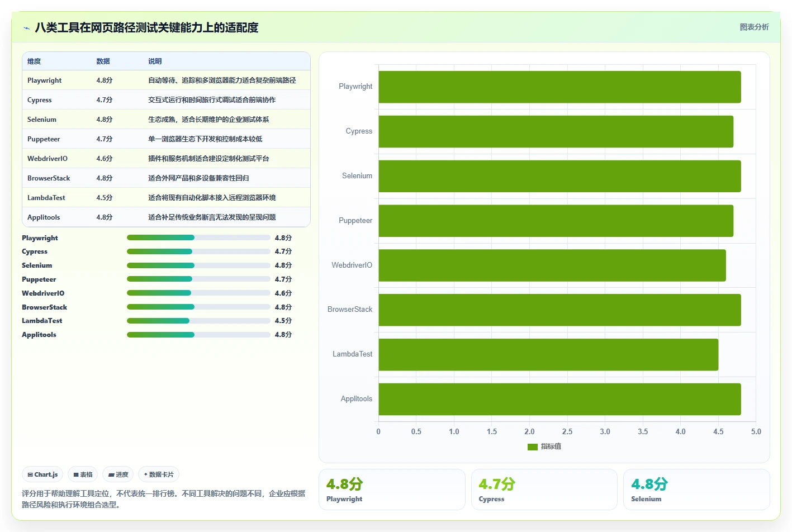792x532 pixels.
Task: Select the 数据卡片 tag chip
Action: point(159,474)
